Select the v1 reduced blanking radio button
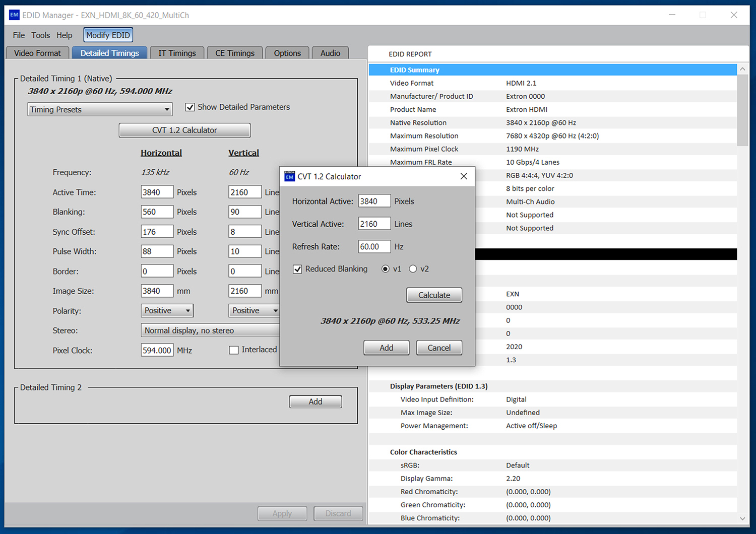Image resolution: width=756 pixels, height=534 pixels. coord(386,269)
